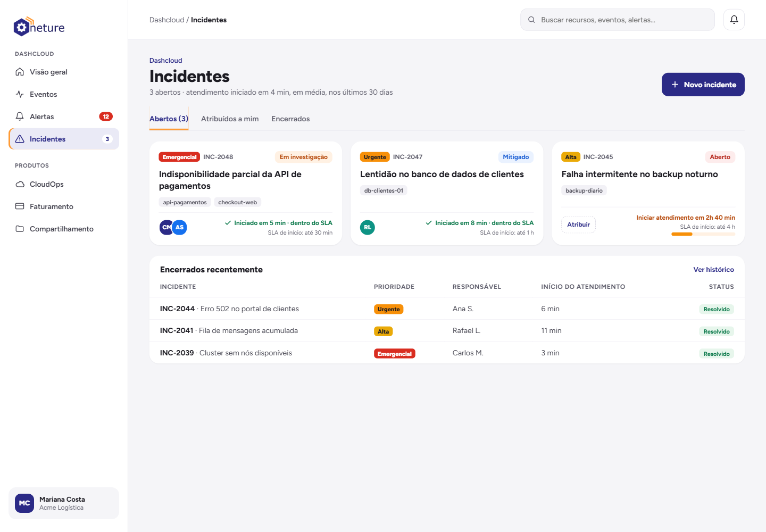Select the Abertos (3) tab
Screen dimensions: 766x532
click(x=169, y=119)
